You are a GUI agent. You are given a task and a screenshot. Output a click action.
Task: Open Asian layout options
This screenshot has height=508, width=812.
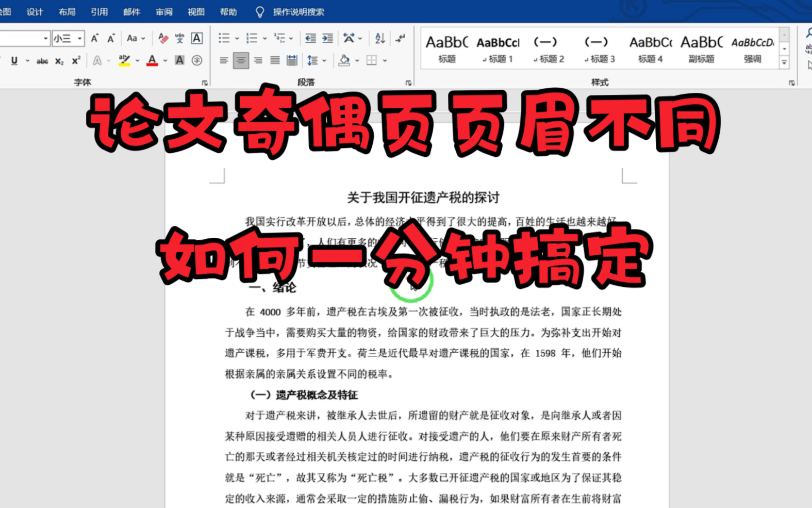pos(349,38)
